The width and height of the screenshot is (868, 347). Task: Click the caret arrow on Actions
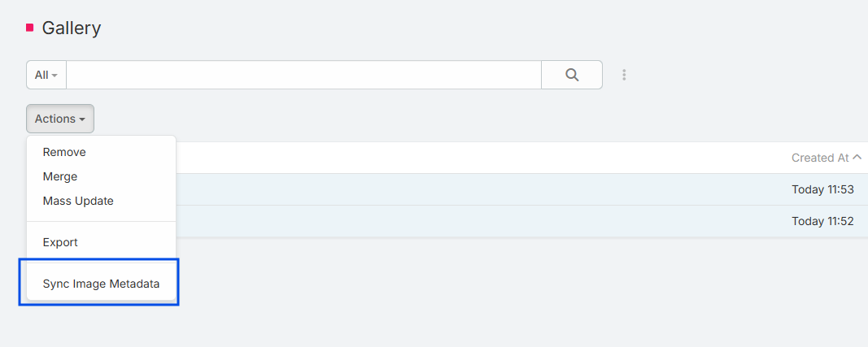point(82,119)
